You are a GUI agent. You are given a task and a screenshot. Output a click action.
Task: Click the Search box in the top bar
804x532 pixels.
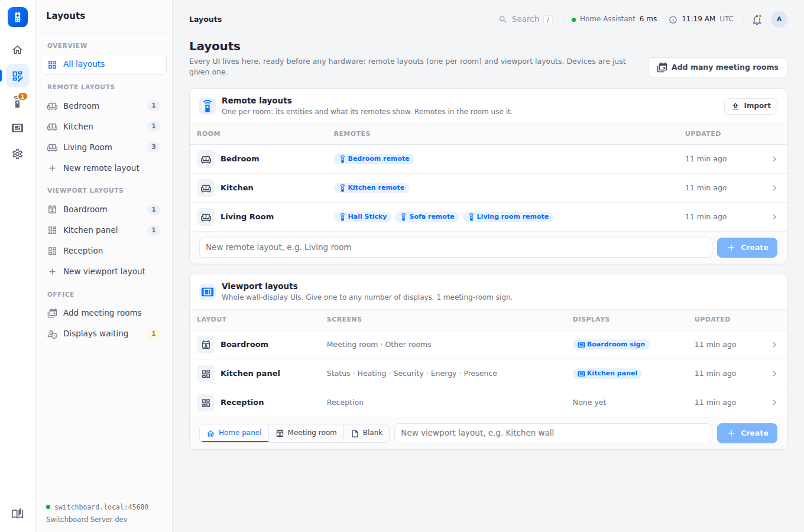[526, 20]
